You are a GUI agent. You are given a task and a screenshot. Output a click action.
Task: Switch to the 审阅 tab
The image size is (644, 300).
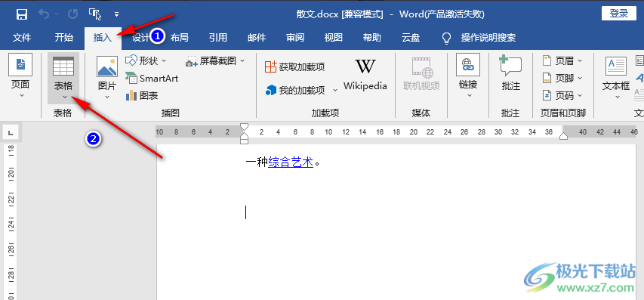295,38
